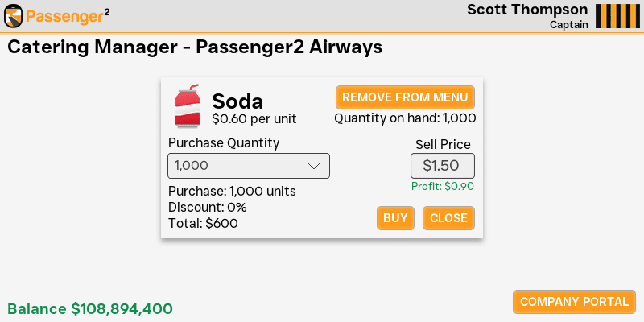Click the Soda can icon
This screenshot has width=644, height=322.
pos(188,106)
